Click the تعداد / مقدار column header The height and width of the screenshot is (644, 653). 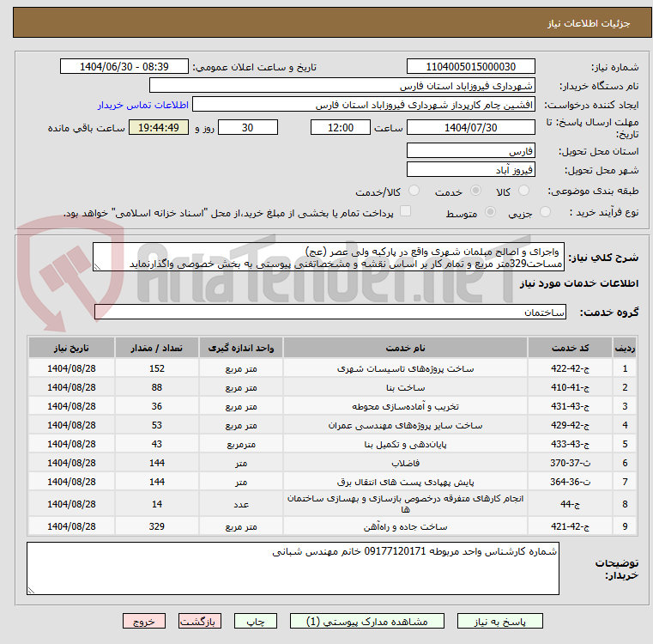156,348
